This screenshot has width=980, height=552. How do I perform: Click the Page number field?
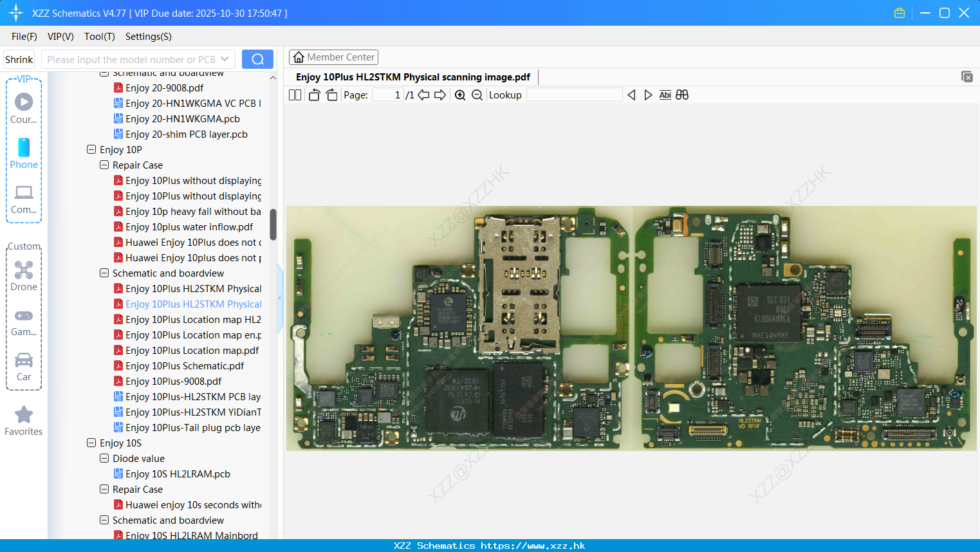pos(388,95)
